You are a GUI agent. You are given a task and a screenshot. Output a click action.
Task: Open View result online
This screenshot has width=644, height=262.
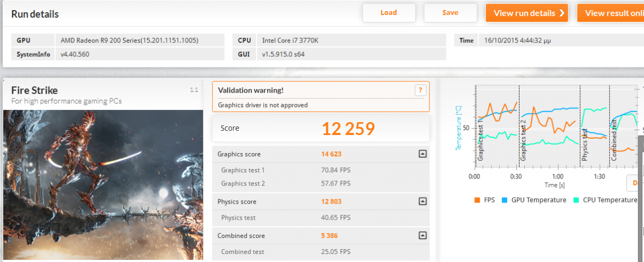tap(610, 13)
